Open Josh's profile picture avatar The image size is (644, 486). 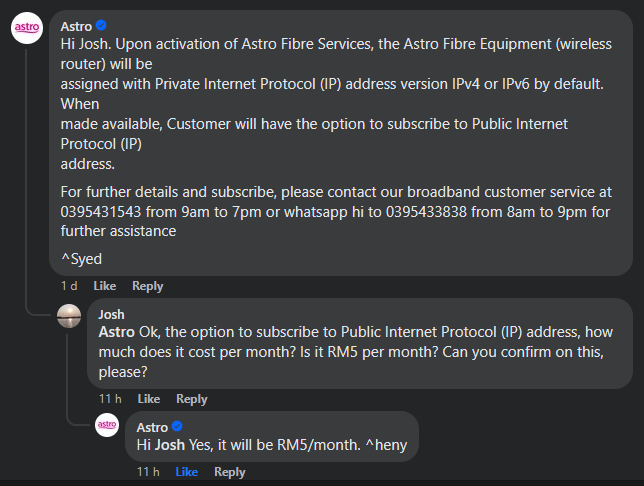pyautogui.click(x=69, y=316)
